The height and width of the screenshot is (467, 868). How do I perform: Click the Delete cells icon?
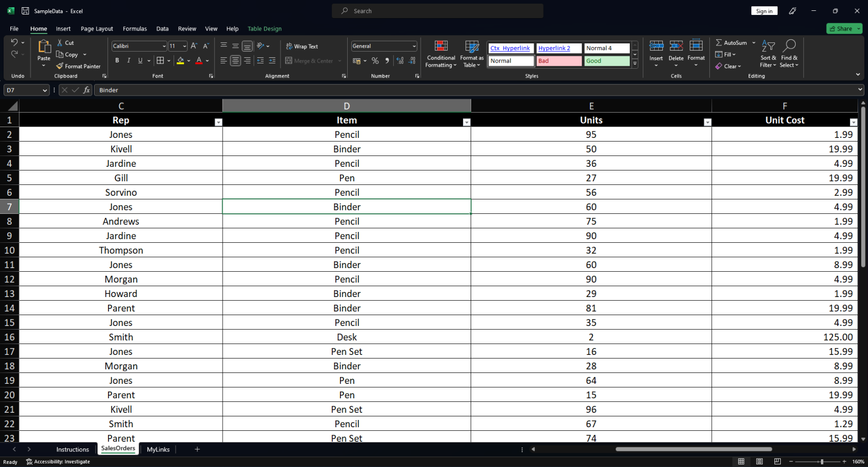click(x=676, y=46)
